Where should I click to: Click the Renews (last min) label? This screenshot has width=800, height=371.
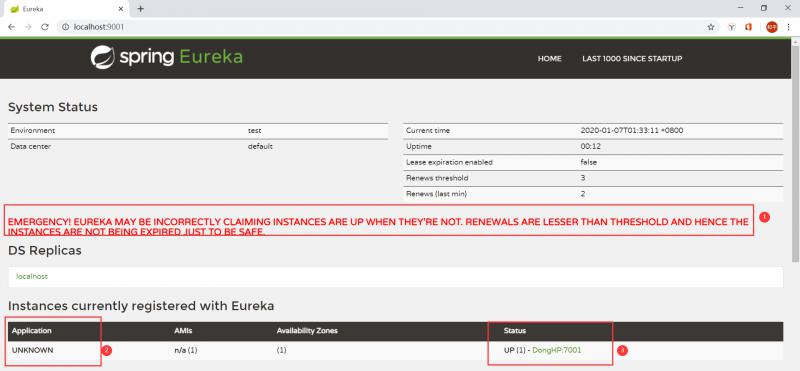click(436, 194)
